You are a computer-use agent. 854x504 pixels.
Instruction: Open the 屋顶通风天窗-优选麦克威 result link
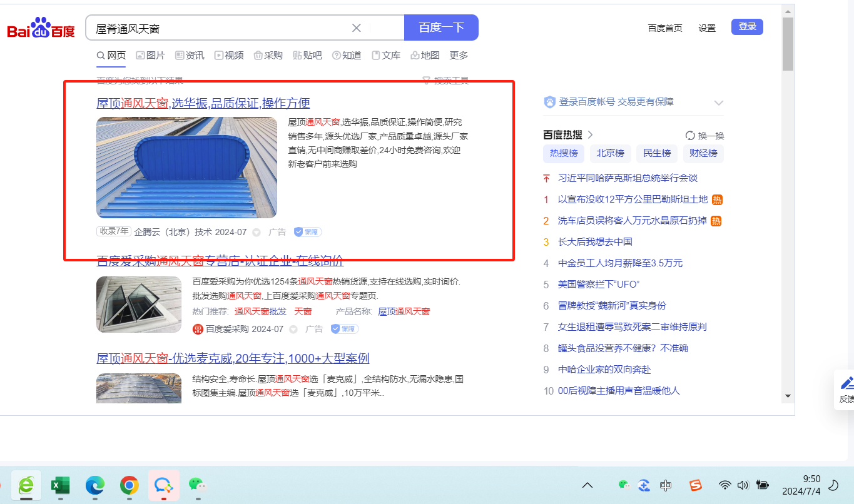(233, 358)
